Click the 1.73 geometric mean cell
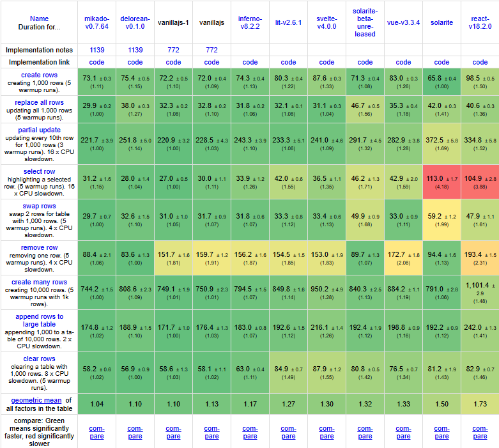Screen dimensions: 499x448 480,404
